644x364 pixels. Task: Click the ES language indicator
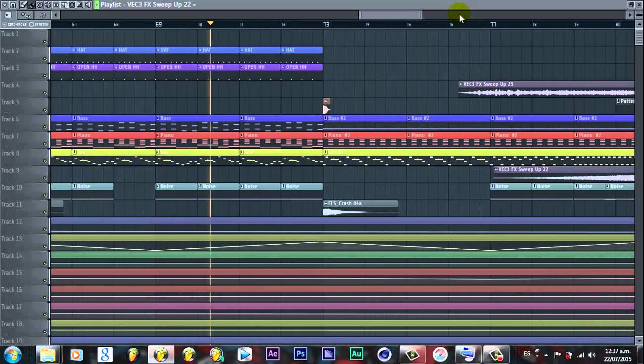527,354
